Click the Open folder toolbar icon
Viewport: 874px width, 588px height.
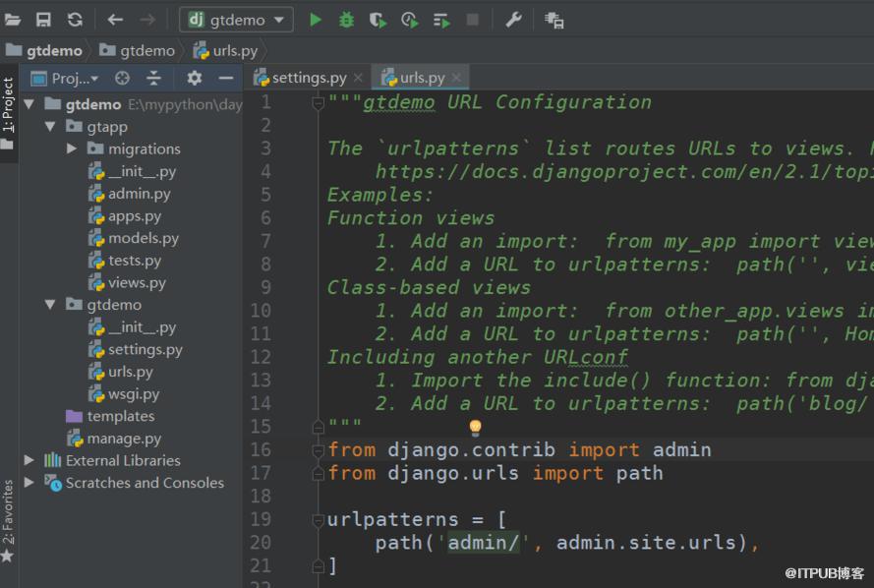pyautogui.click(x=12, y=20)
